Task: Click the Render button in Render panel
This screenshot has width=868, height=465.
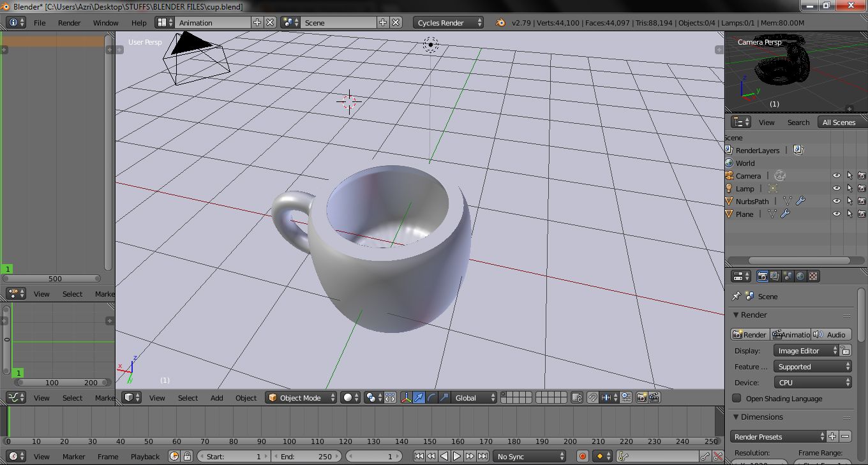Action: pyautogui.click(x=750, y=334)
